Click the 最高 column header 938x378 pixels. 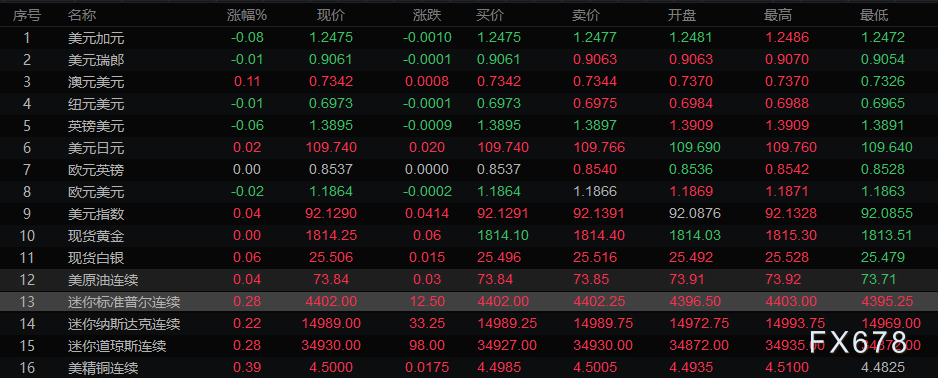point(778,15)
